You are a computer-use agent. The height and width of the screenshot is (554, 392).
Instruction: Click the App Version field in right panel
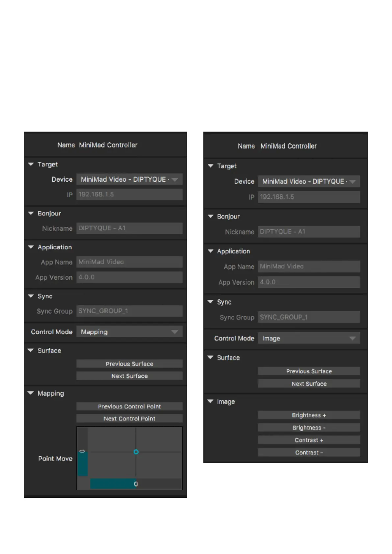tap(309, 282)
